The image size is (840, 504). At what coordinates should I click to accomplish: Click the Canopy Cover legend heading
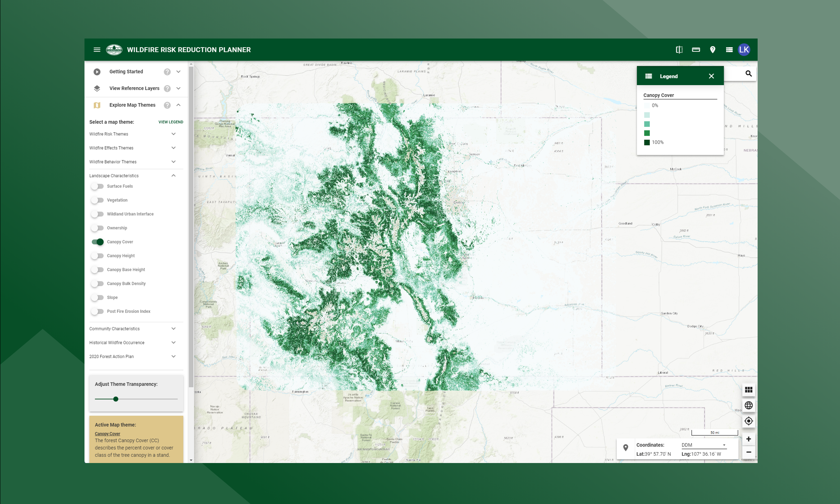(658, 95)
